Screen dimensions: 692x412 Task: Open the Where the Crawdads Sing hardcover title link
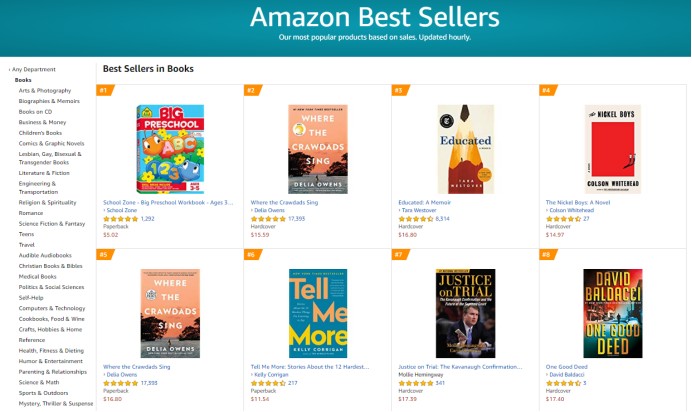click(x=284, y=202)
